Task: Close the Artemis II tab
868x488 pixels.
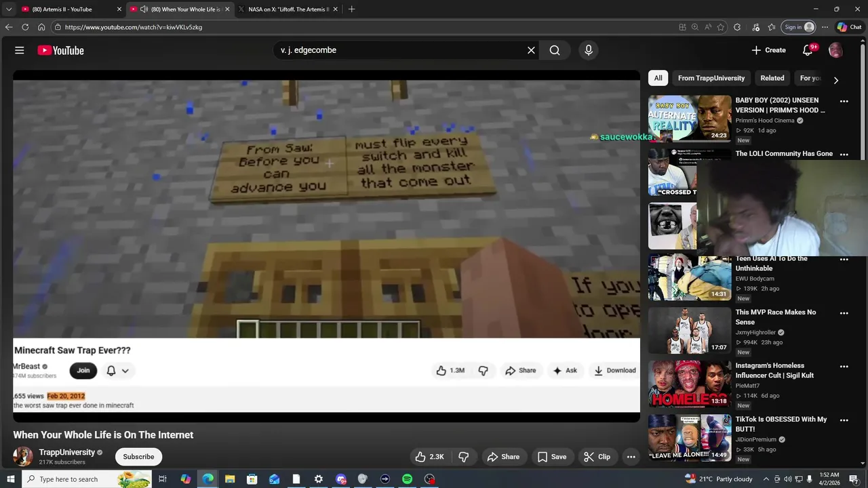Action: coord(119,9)
